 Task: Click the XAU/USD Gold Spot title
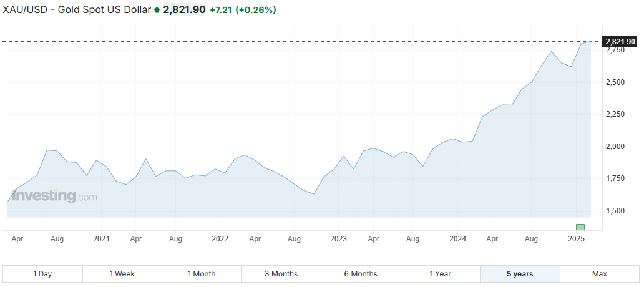[x=76, y=10]
